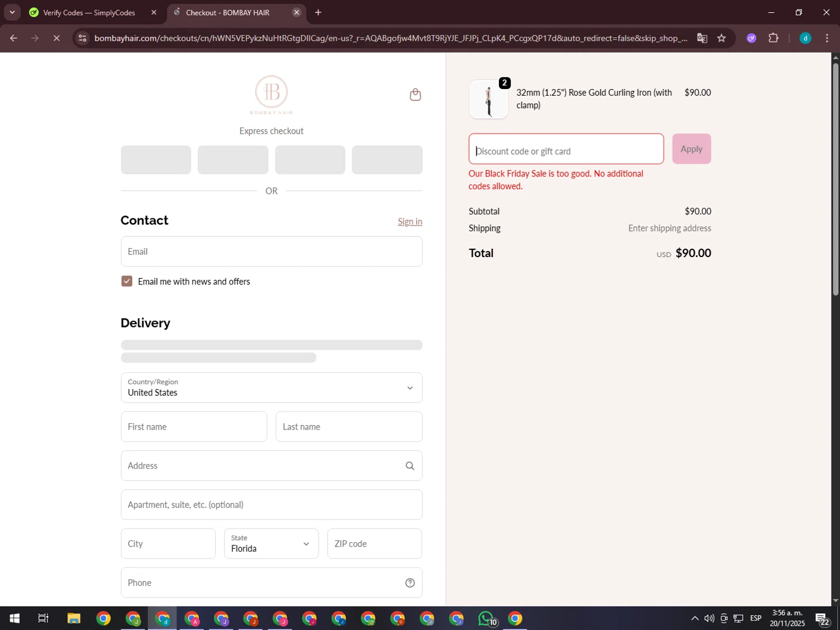
Task: Open the Google Translate icon
Action: (x=702, y=38)
